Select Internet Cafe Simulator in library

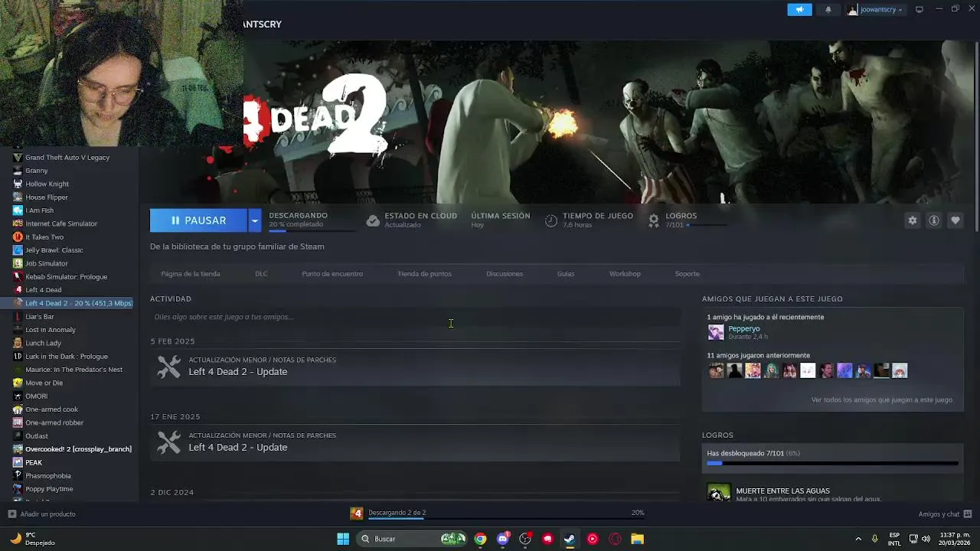click(61, 223)
